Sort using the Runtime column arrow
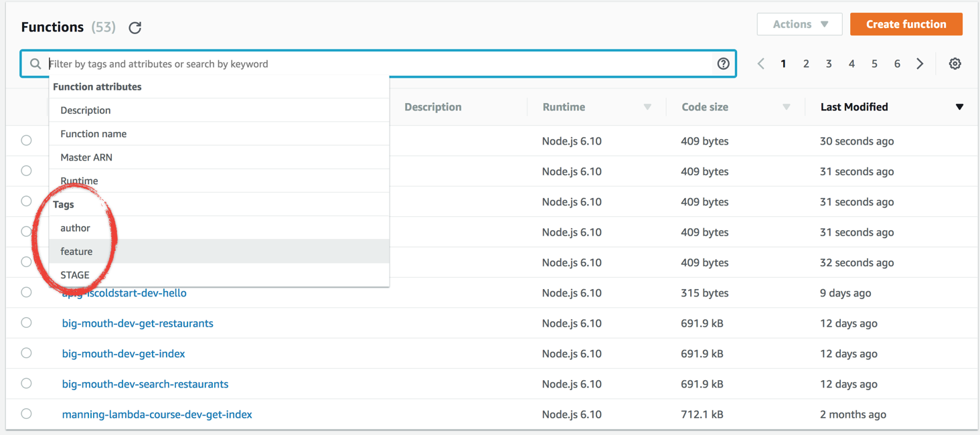Screen dimensions: 980x435 (x=647, y=107)
